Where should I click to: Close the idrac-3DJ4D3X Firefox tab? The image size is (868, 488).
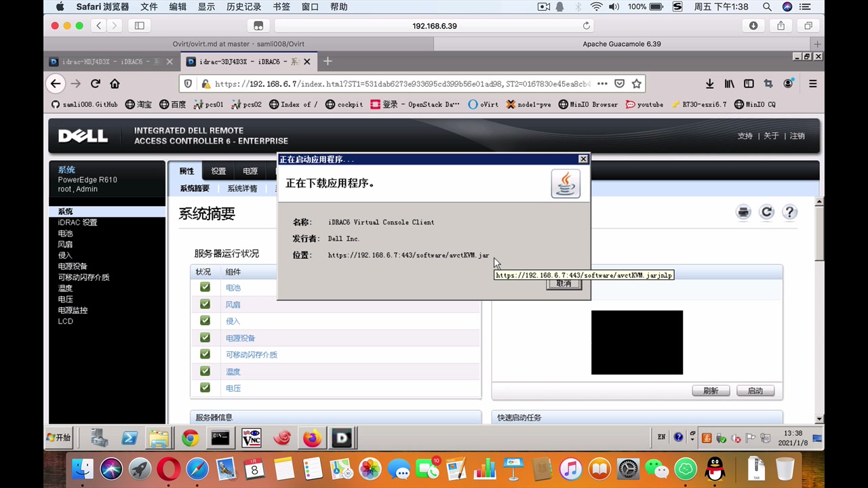tap(307, 62)
